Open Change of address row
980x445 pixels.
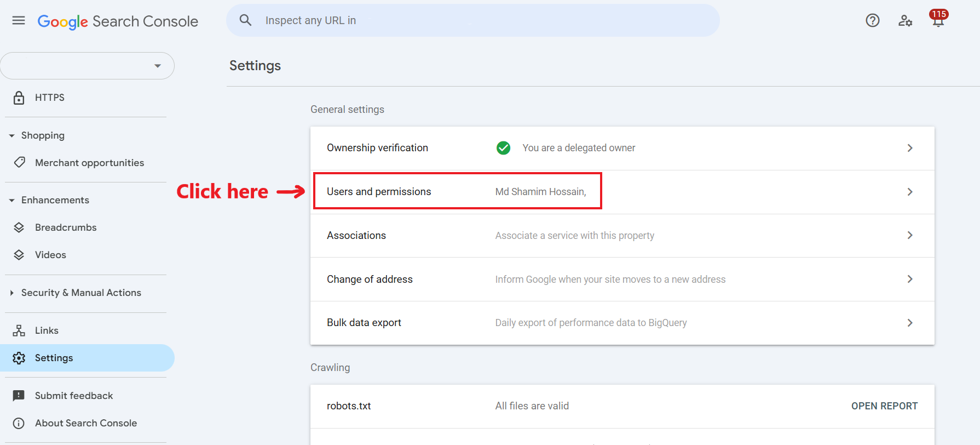(x=622, y=279)
